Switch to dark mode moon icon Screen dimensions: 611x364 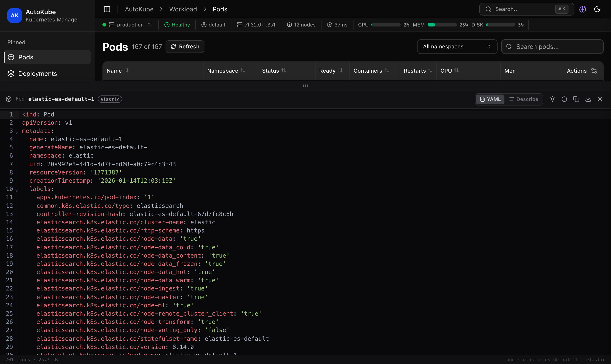point(597,9)
